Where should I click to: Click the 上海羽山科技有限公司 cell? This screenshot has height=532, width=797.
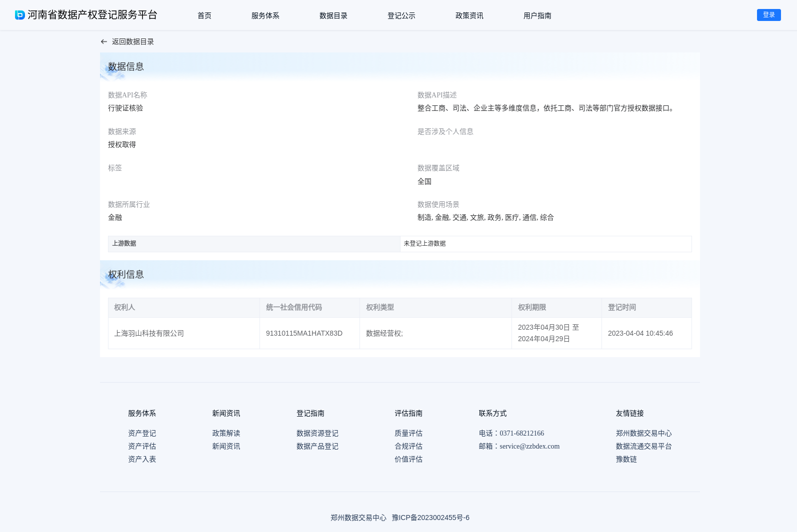(184, 333)
